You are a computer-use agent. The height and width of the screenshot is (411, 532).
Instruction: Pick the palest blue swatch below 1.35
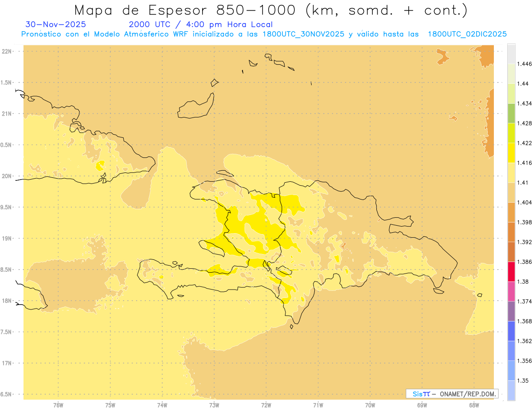click(511, 390)
